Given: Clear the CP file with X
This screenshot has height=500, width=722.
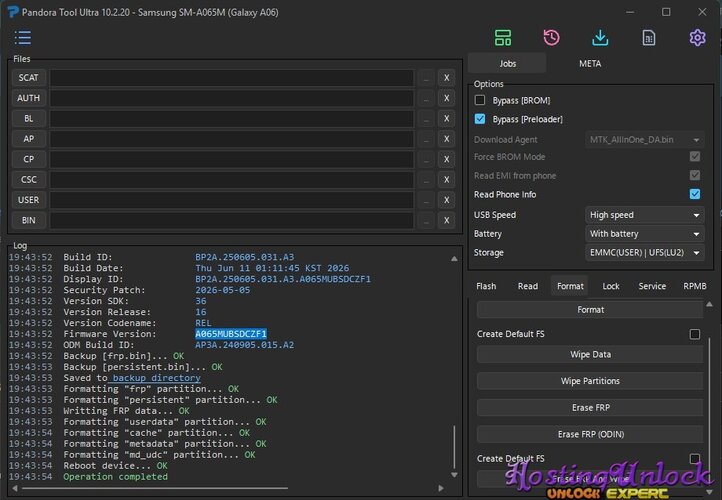Looking at the screenshot, I should point(446,159).
